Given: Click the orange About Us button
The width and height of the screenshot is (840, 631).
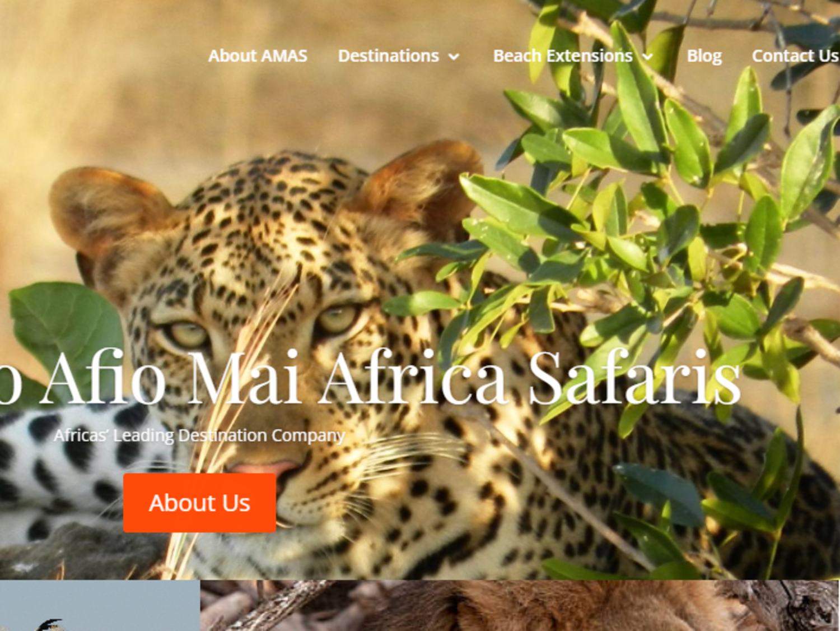Looking at the screenshot, I should click(x=200, y=503).
